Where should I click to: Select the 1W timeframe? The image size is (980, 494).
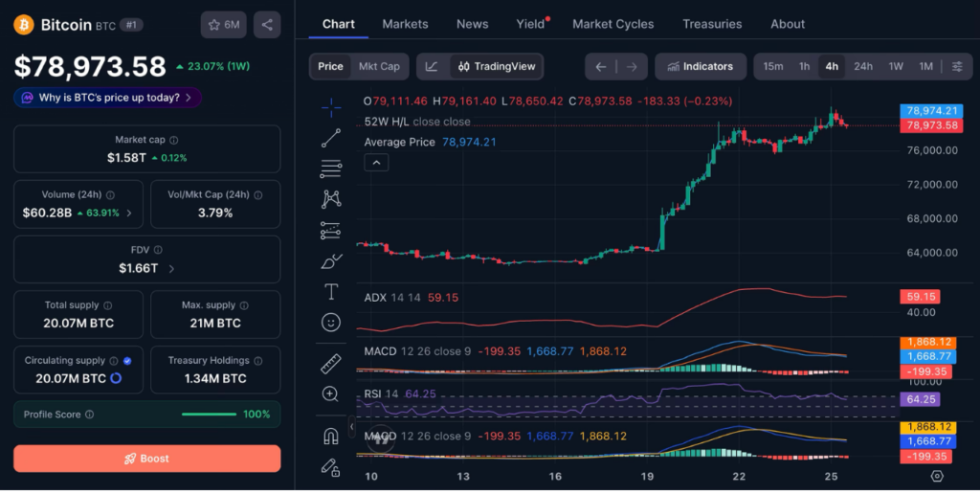coord(896,66)
